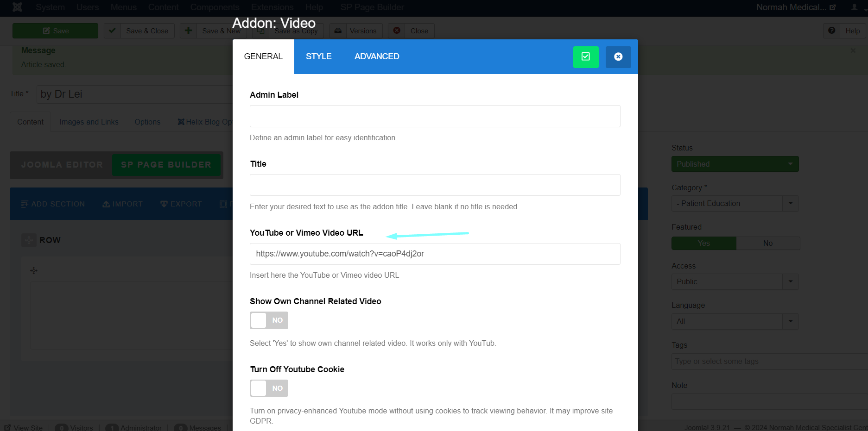Viewport: 868px width, 431px height.
Task: Open the Language All dropdown
Action: (x=735, y=322)
